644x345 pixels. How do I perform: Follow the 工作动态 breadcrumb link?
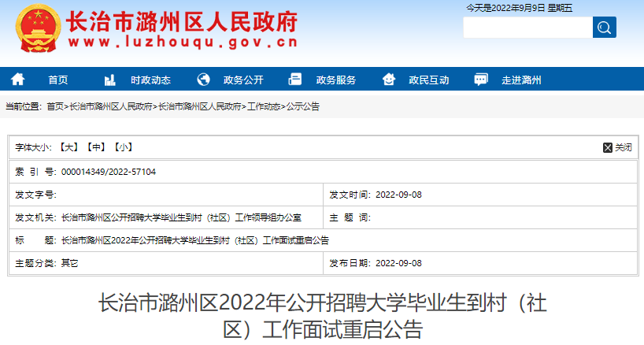coord(264,107)
